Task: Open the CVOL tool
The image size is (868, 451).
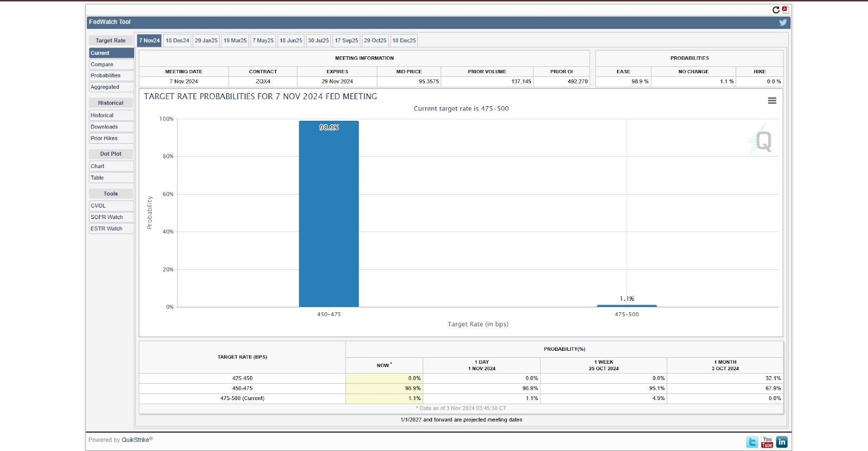Action: (x=111, y=206)
